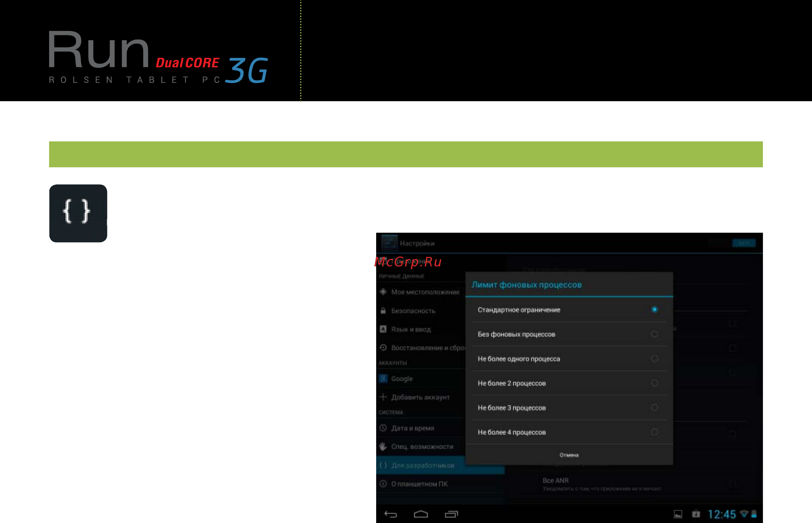
Task: Open the Восстановление и сброс restore icon
Action: tap(383, 348)
